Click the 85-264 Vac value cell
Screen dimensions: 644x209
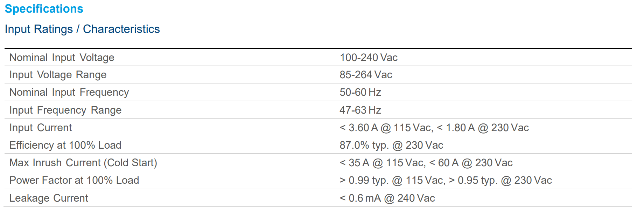366,75
